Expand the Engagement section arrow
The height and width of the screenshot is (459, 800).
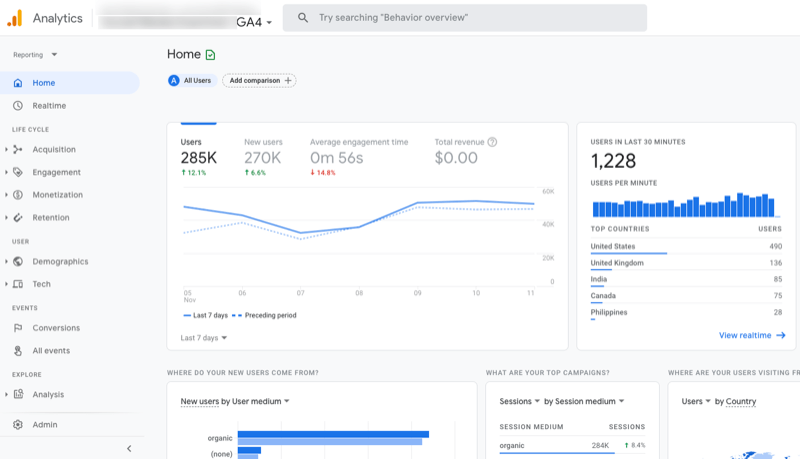pos(6,172)
